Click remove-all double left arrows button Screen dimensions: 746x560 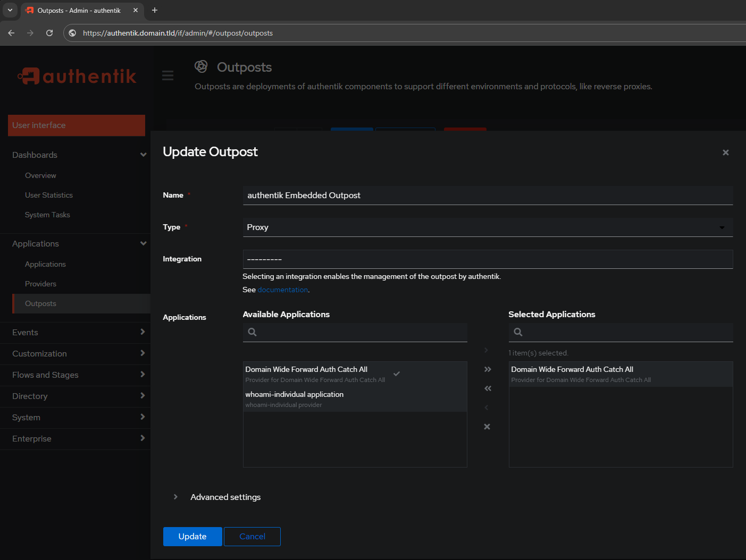pos(488,388)
